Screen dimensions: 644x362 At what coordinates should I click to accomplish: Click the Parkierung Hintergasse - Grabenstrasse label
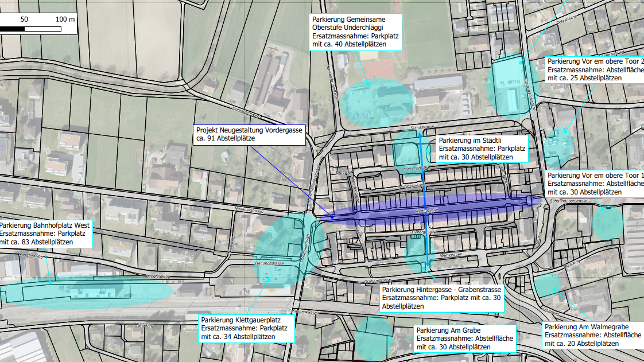pyautogui.click(x=441, y=298)
